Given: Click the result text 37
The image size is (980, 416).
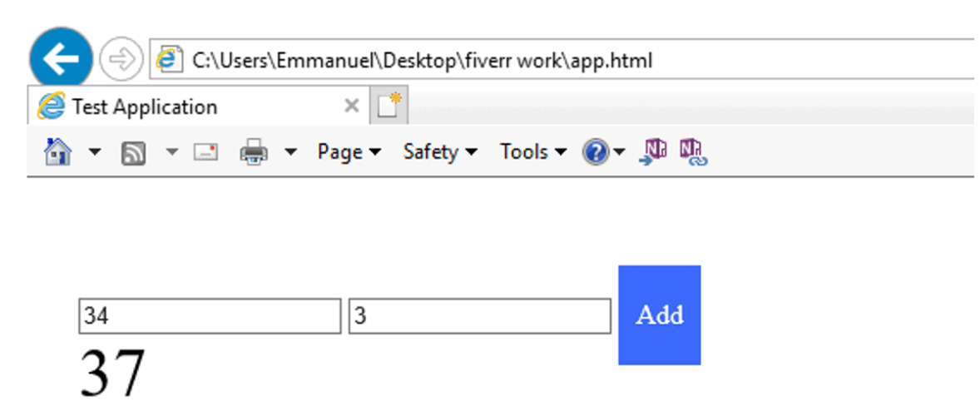Looking at the screenshot, I should click(x=112, y=374).
